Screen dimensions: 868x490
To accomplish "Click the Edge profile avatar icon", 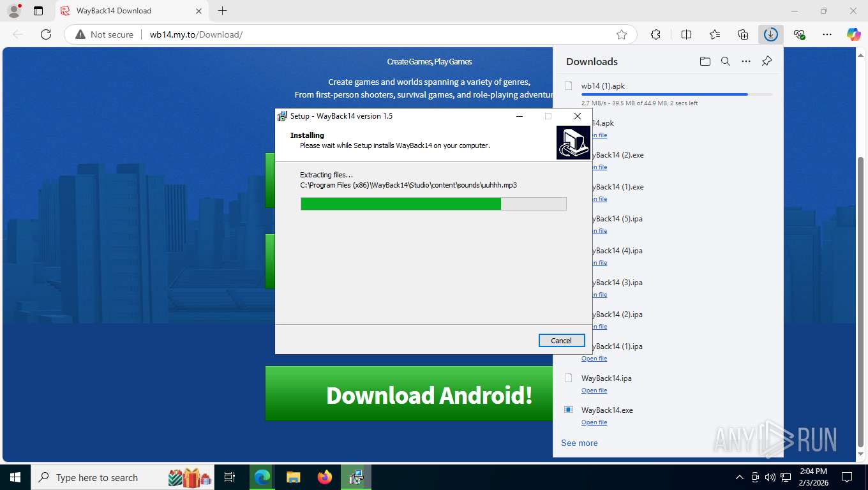I will [13, 11].
